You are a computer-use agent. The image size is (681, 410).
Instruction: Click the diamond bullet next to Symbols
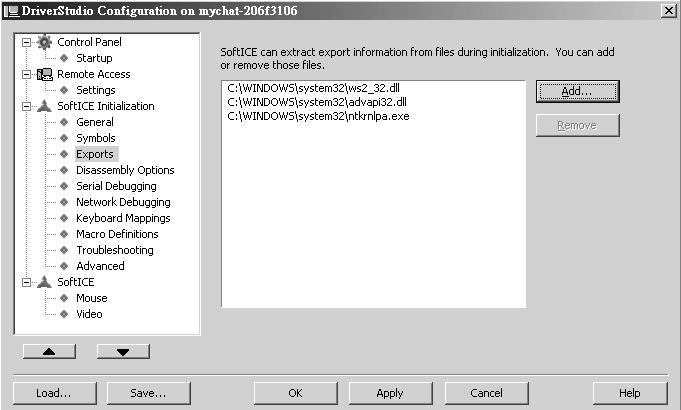pos(64,138)
